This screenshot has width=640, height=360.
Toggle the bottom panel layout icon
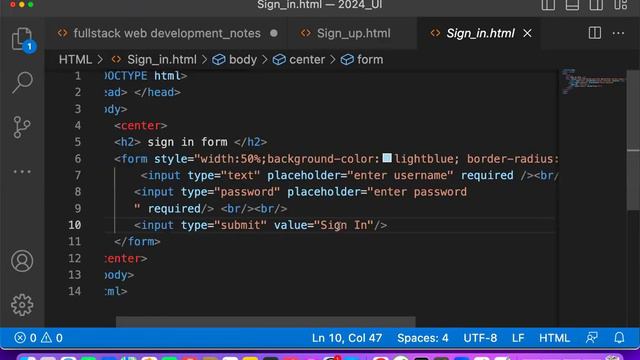(572, 5)
